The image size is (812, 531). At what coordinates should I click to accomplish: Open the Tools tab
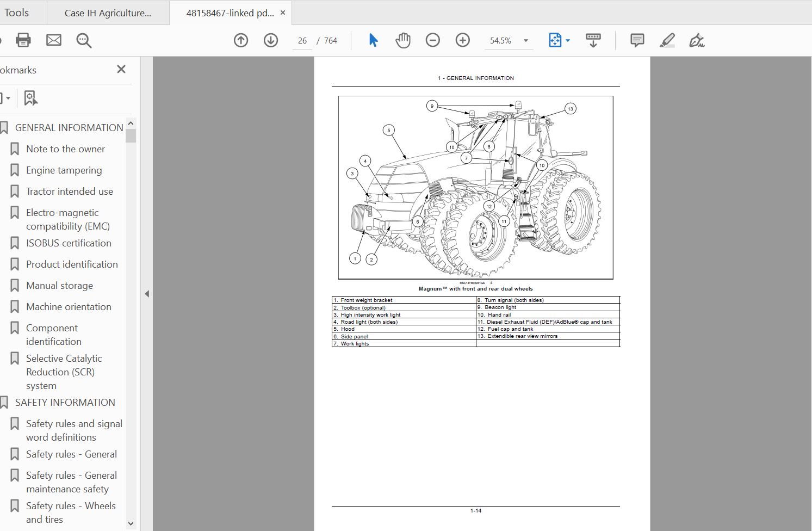tap(16, 13)
